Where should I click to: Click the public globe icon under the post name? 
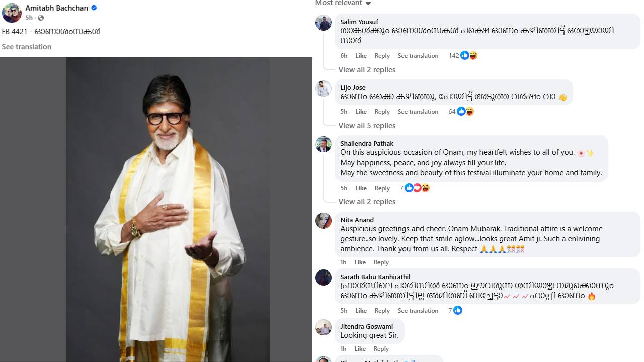coord(41,18)
